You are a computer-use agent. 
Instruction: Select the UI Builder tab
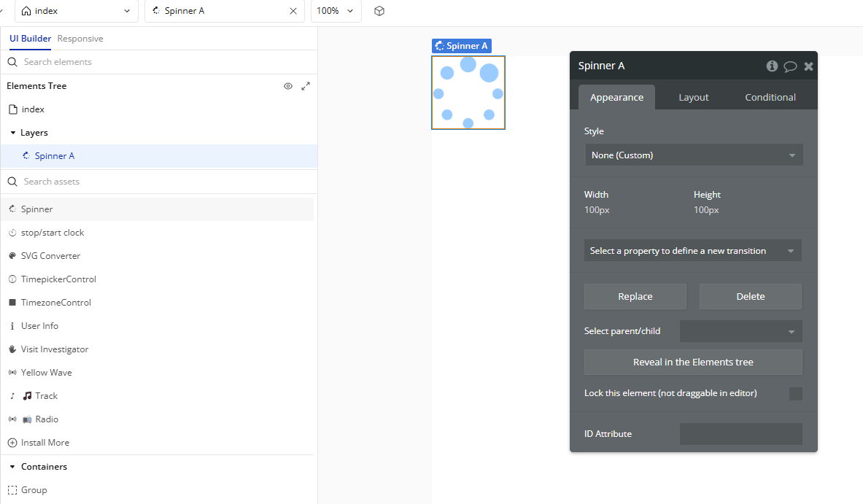pos(30,39)
